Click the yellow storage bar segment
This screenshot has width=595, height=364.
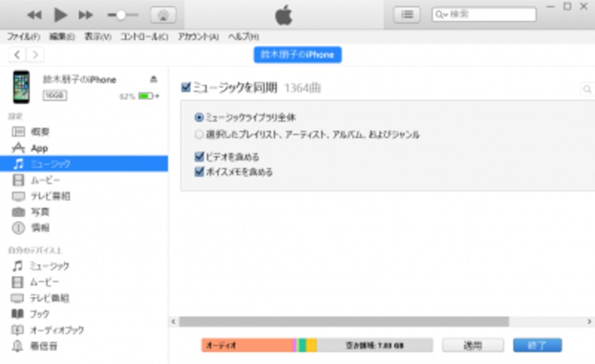click(x=311, y=345)
